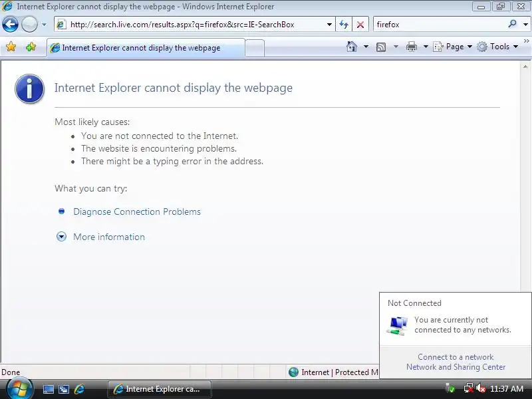Click the page icon in address bar
Image resolution: width=532 pixels, height=399 pixels.
[61, 25]
